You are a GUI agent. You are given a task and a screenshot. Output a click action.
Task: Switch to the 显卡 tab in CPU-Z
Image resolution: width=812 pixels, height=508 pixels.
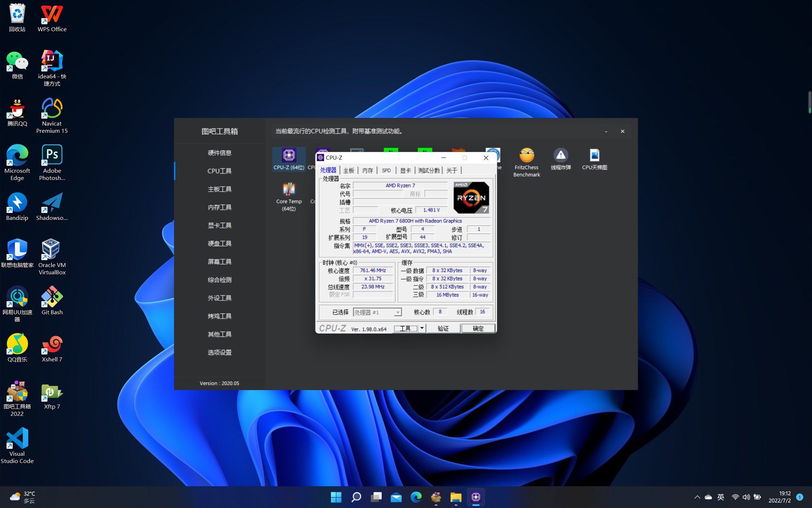click(405, 171)
